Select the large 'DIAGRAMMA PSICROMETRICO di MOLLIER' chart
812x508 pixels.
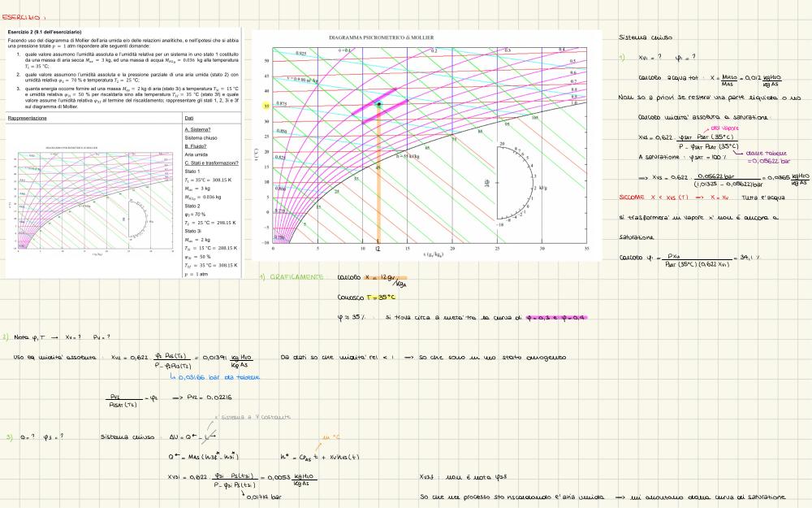(x=427, y=145)
